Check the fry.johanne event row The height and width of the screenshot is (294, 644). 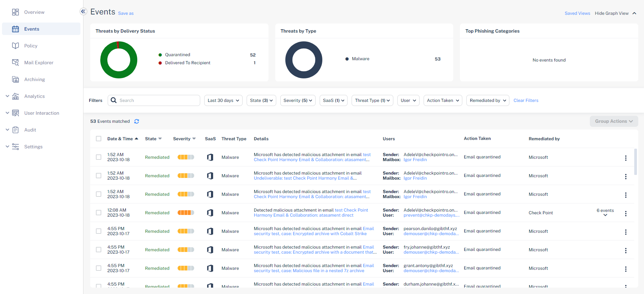click(x=99, y=250)
